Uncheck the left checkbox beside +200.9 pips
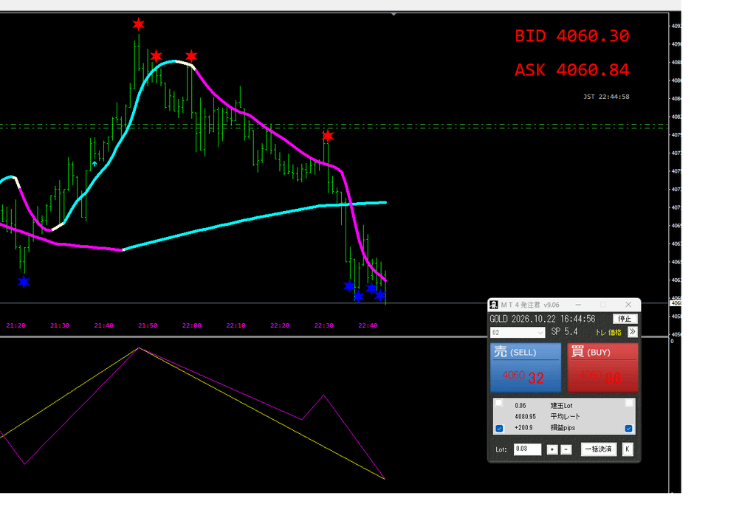 tap(499, 428)
